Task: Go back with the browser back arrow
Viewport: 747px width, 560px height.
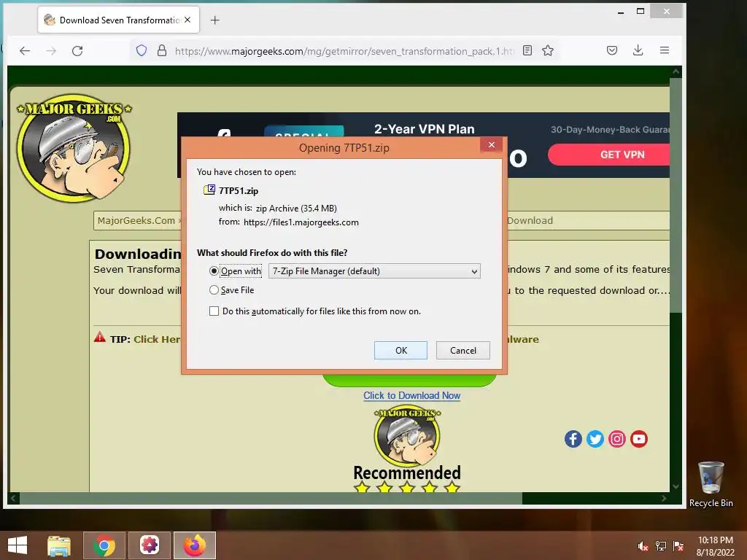Action: coord(25,51)
